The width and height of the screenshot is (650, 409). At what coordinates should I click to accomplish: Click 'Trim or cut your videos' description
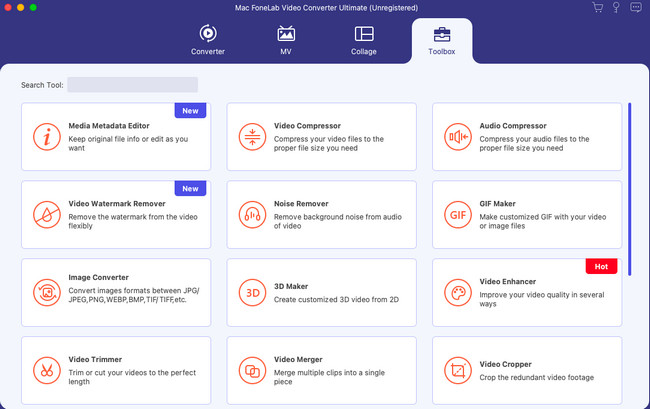[132, 377]
